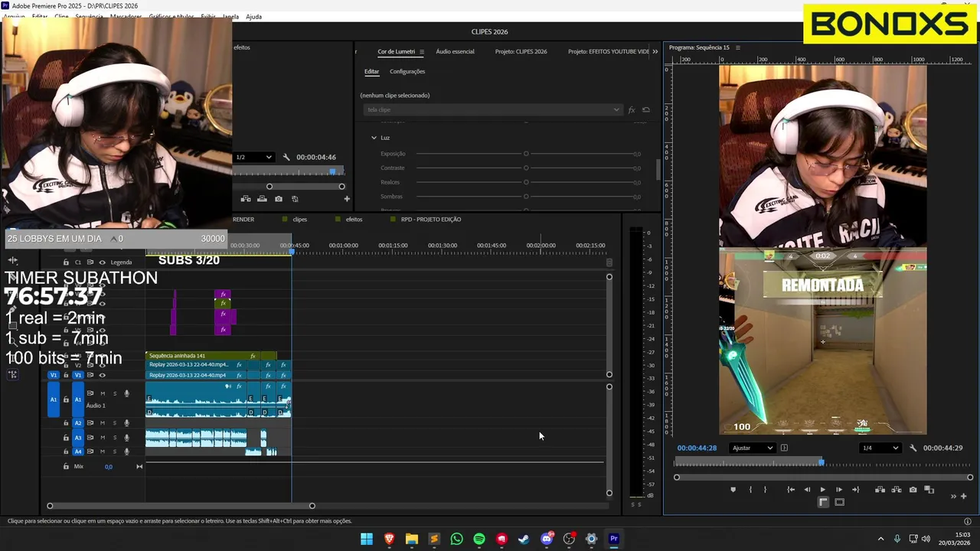
Task: Switch to Projeto: CLIPES 2026 tab
Action: pyautogui.click(x=521, y=51)
